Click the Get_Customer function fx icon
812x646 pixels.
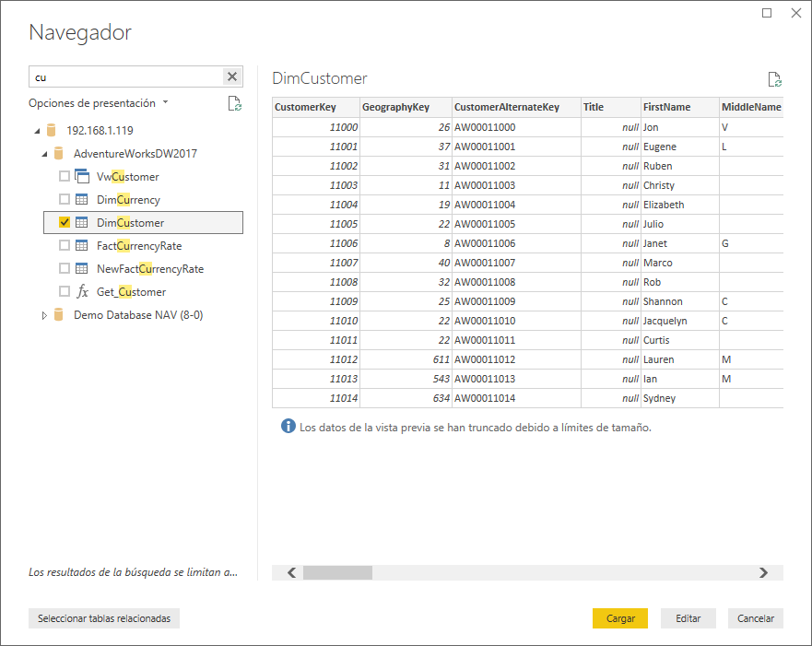point(81,292)
